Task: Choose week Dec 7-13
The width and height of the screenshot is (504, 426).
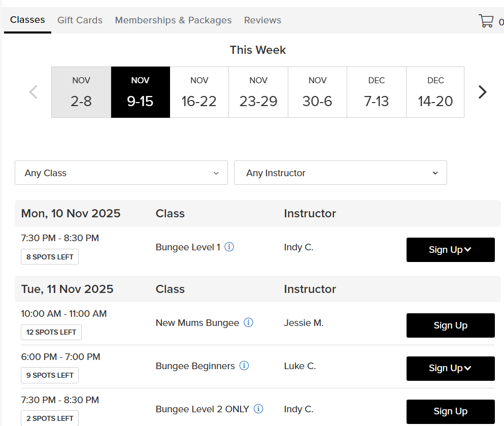Action: 376,92
